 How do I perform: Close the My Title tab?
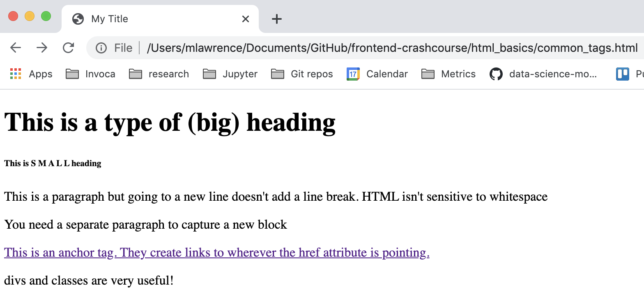pyautogui.click(x=246, y=19)
